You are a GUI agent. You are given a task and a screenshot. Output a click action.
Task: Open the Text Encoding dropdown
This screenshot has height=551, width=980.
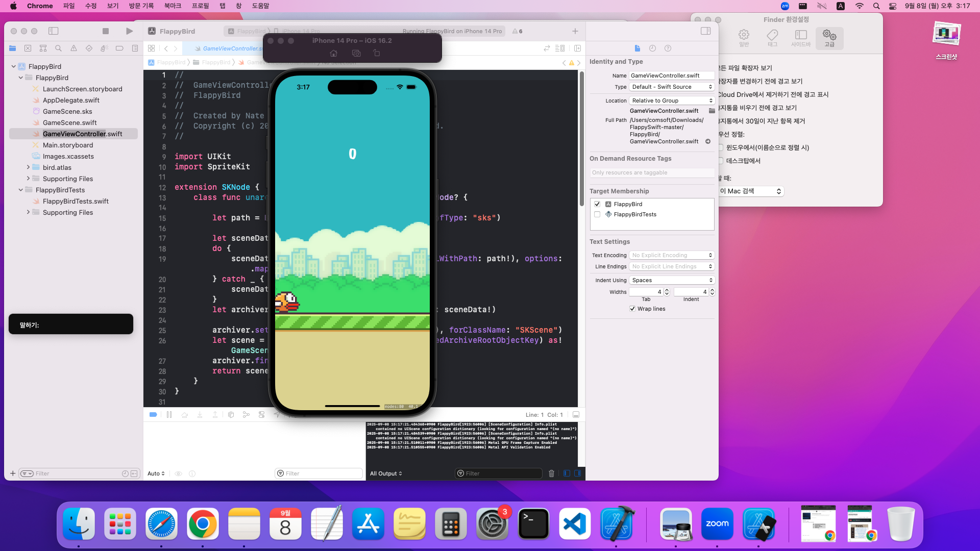671,255
